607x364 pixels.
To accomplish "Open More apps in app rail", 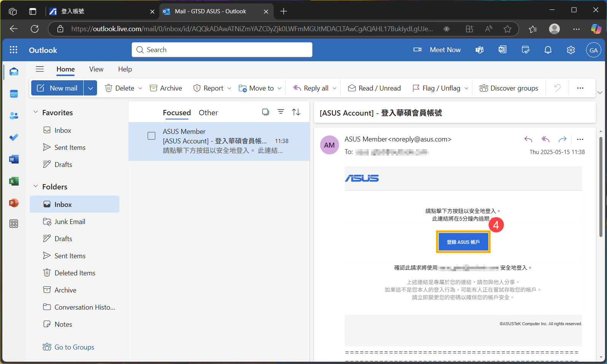I will point(14,224).
